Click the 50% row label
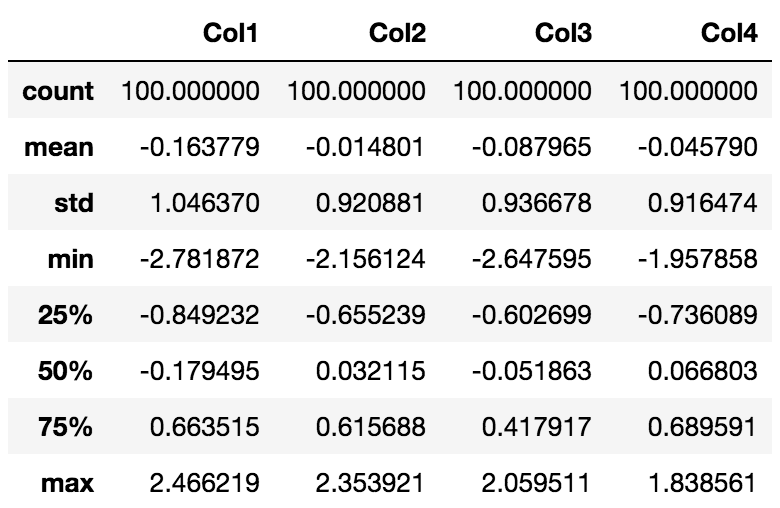This screenshot has width=780, height=508. pyautogui.click(x=65, y=371)
